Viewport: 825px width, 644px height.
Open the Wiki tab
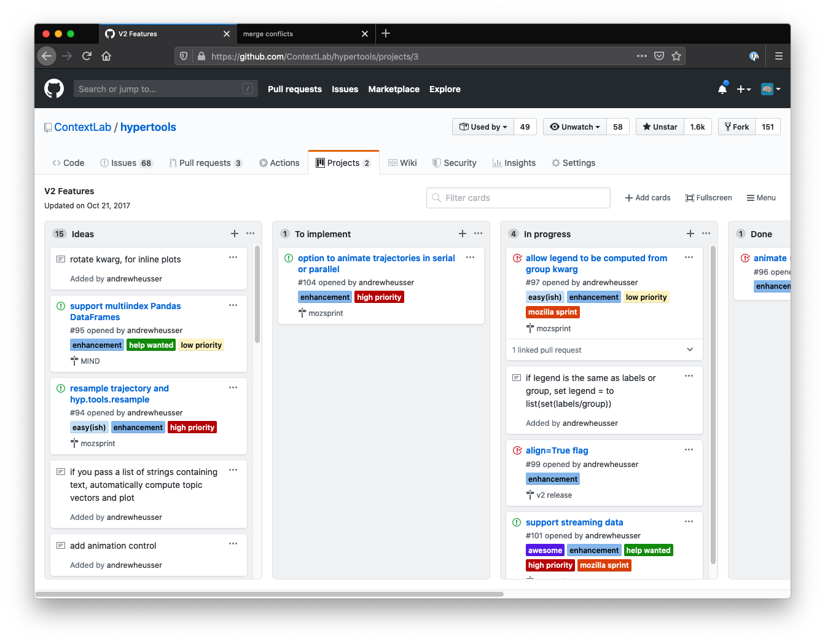point(402,163)
